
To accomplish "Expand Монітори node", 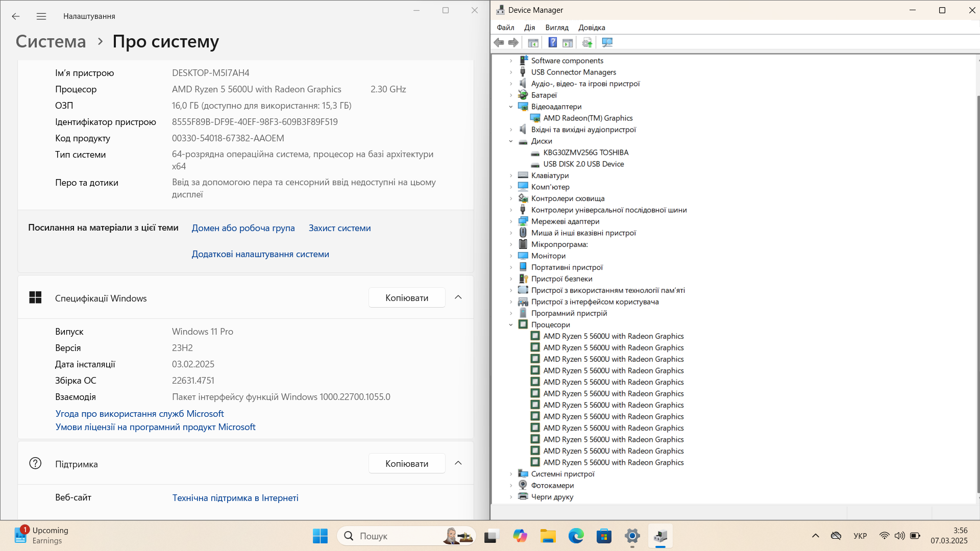I will point(511,256).
